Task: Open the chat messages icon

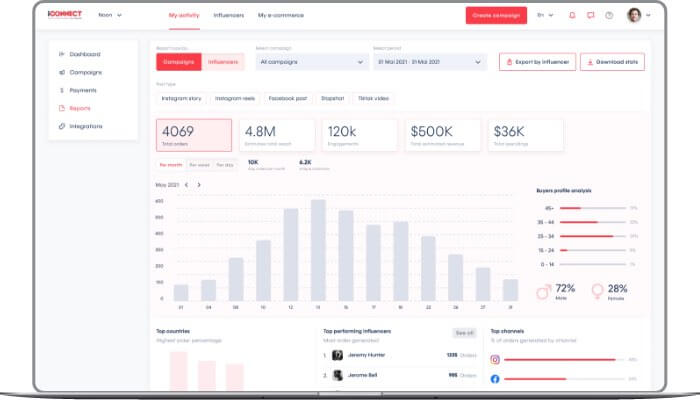Action: tap(590, 15)
